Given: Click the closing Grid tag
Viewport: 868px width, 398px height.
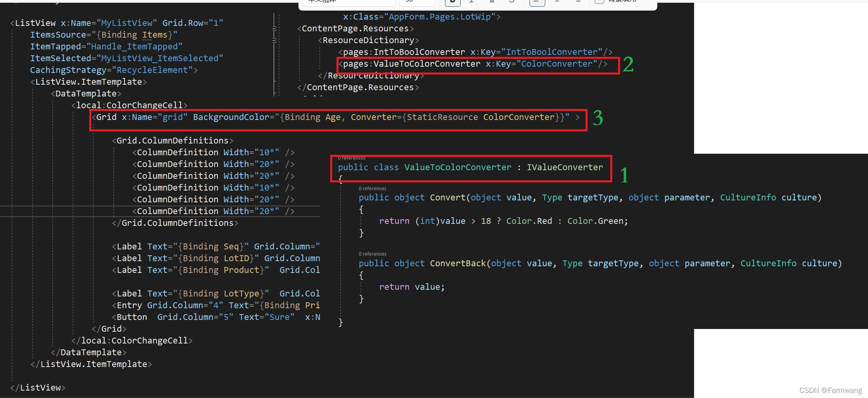Looking at the screenshot, I should (x=109, y=329).
